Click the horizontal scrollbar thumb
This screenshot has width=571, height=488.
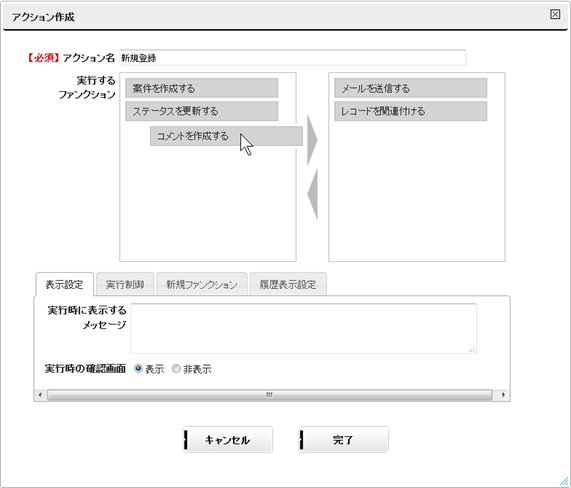coord(269,395)
